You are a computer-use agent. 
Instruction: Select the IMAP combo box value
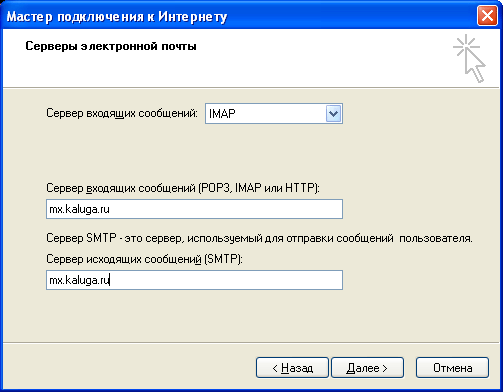click(x=274, y=114)
